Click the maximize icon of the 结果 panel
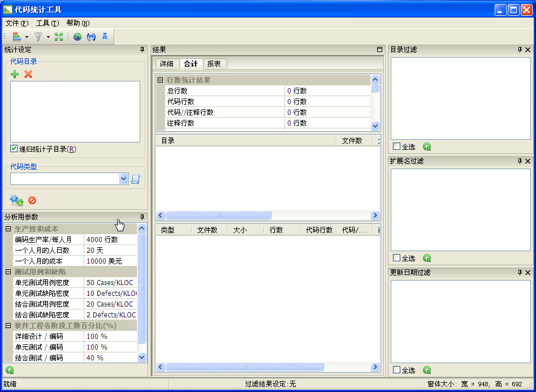 coord(379,50)
